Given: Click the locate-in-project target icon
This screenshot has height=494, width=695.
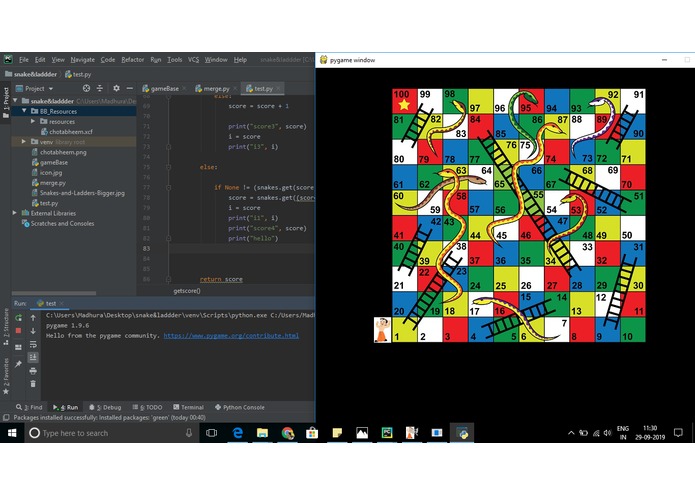Looking at the screenshot, I should (x=86, y=88).
